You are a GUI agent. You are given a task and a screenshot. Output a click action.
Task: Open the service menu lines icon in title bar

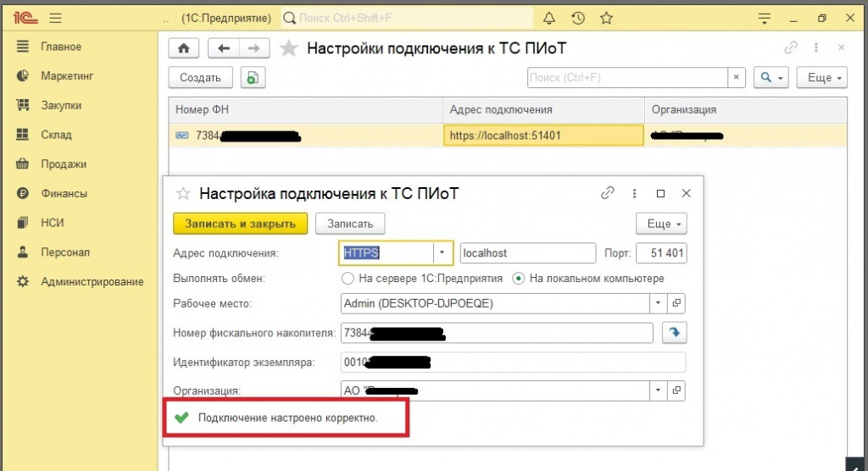(765, 19)
